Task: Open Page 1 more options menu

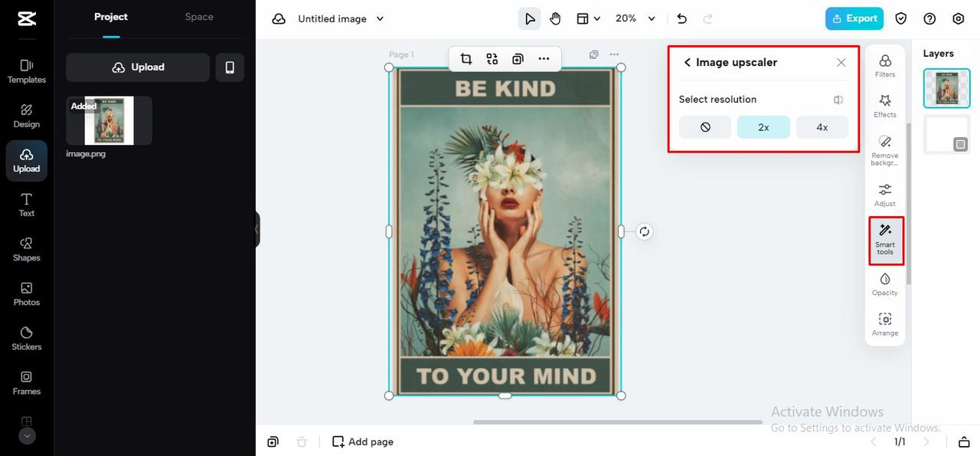Action: point(614,54)
